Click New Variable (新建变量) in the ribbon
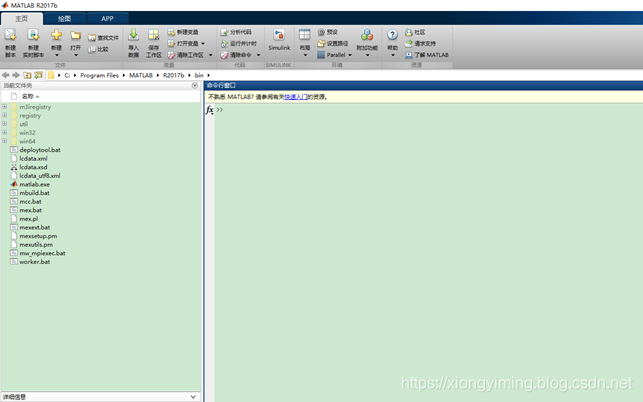 tap(183, 32)
